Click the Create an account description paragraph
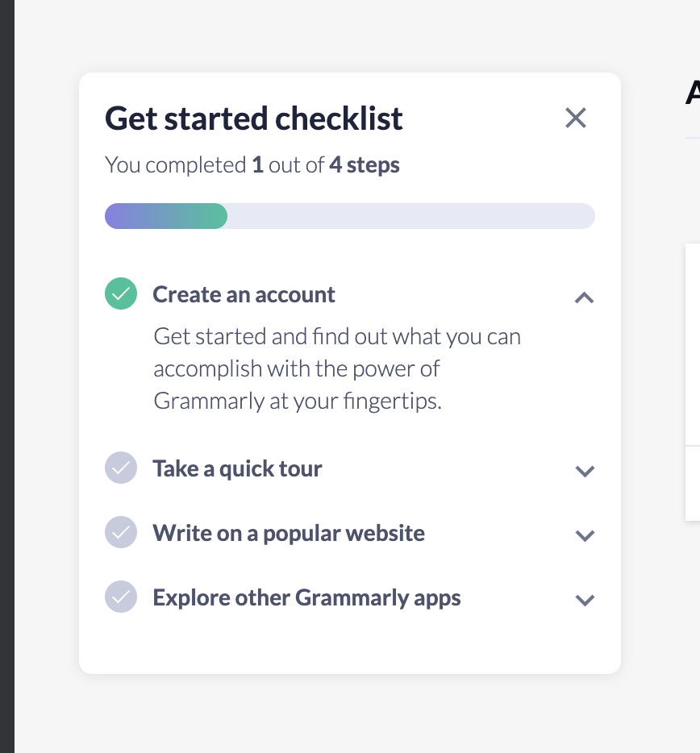Viewport: 700px width, 753px height. click(x=337, y=368)
